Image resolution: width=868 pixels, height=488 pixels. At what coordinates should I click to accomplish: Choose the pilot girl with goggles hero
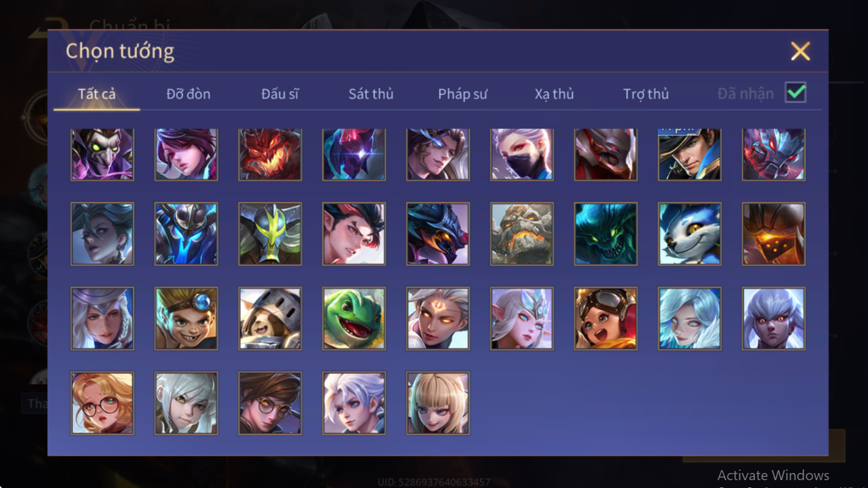606,319
